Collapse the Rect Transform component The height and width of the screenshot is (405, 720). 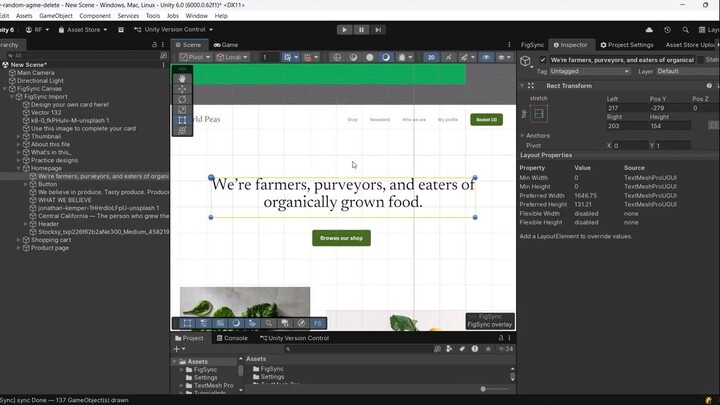coord(522,86)
